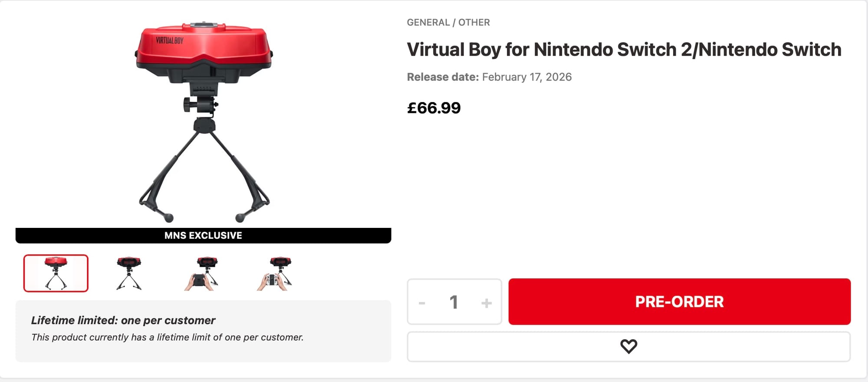The width and height of the screenshot is (868, 382).
Task: Click the Virtual Boy product title
Action: [624, 49]
